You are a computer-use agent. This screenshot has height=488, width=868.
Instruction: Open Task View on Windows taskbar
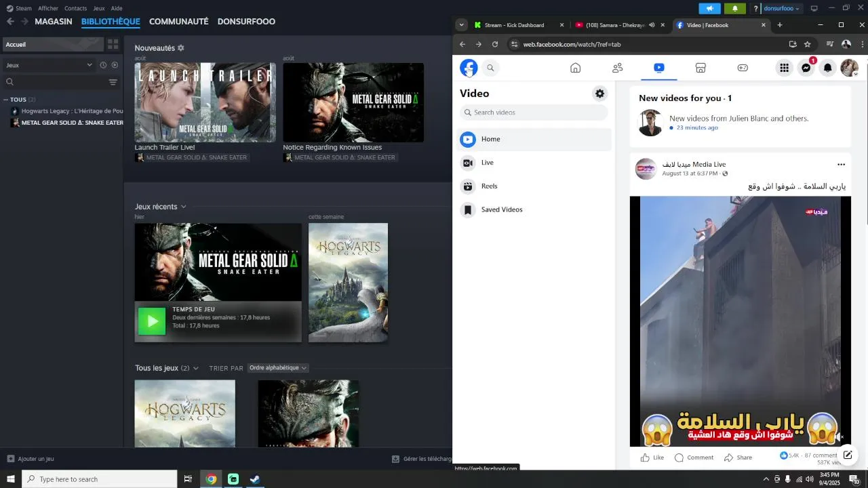pos(188,479)
